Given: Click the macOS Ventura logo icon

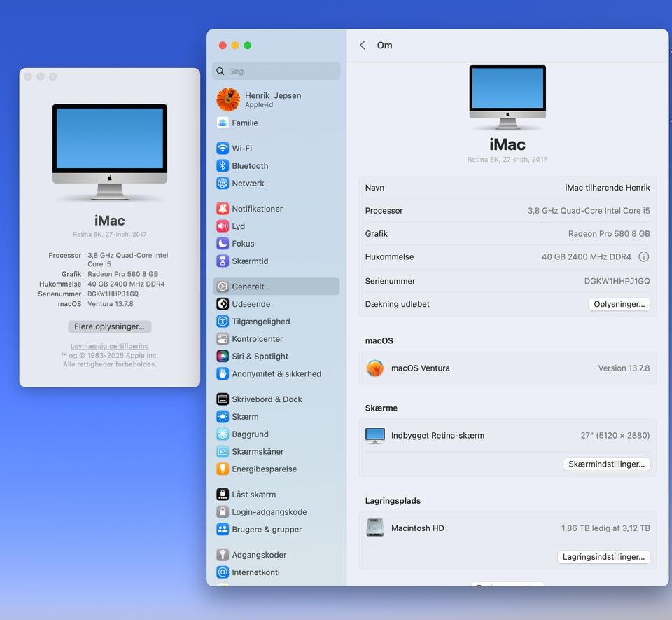Looking at the screenshot, I should (375, 368).
